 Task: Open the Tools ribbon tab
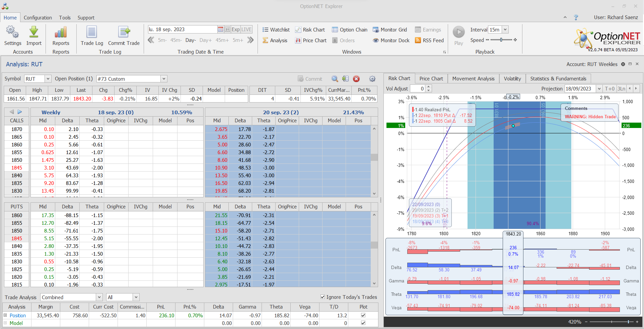coord(65,17)
